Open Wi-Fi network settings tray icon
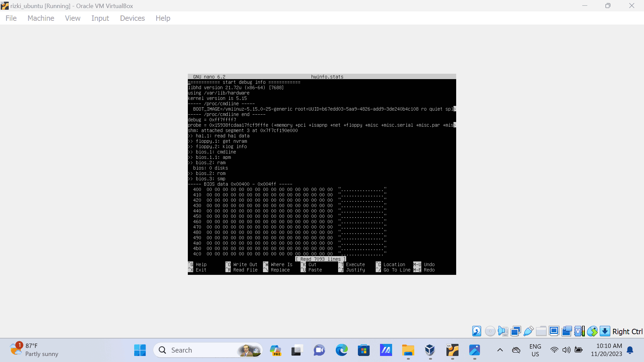This screenshot has width=644, height=362. 554,350
